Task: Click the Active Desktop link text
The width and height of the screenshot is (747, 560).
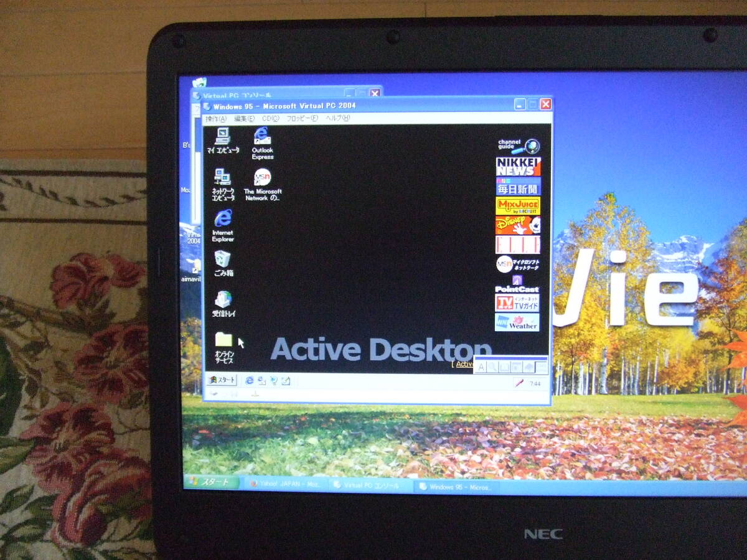Action: point(464,364)
